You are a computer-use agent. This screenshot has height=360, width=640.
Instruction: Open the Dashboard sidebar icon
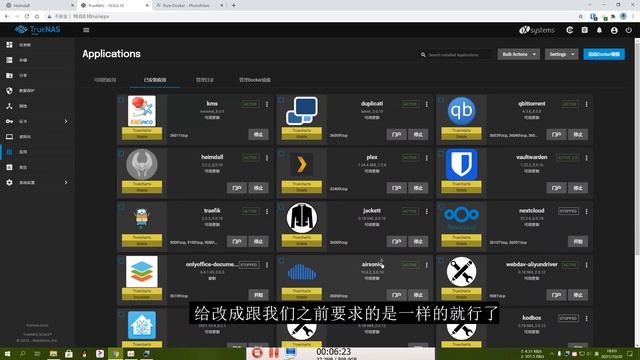pyautogui.click(x=9, y=45)
